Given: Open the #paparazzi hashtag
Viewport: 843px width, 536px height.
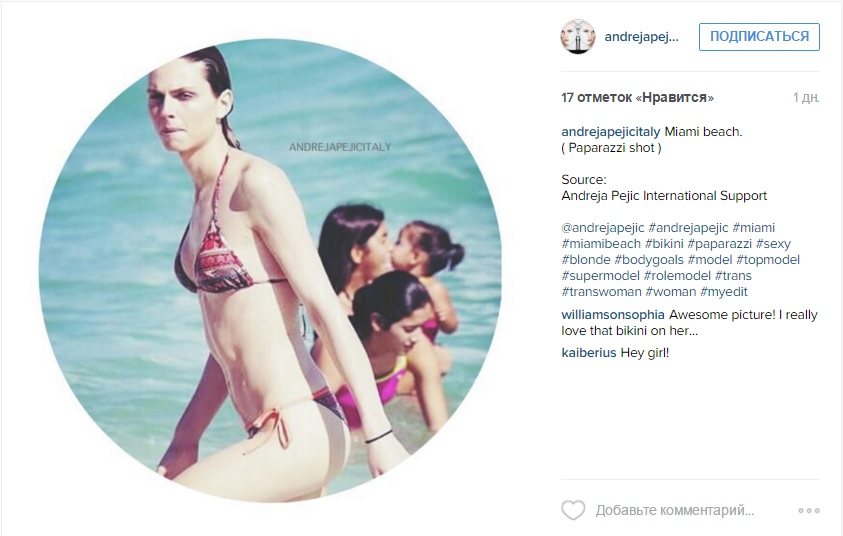Looking at the screenshot, I should click(x=719, y=244).
